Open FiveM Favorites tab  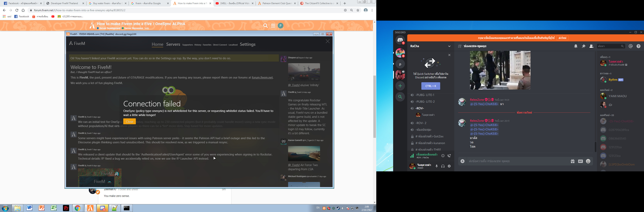(207, 45)
